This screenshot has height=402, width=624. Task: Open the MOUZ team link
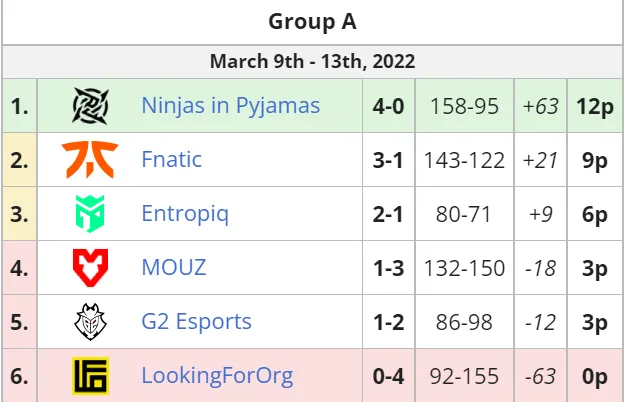click(174, 267)
